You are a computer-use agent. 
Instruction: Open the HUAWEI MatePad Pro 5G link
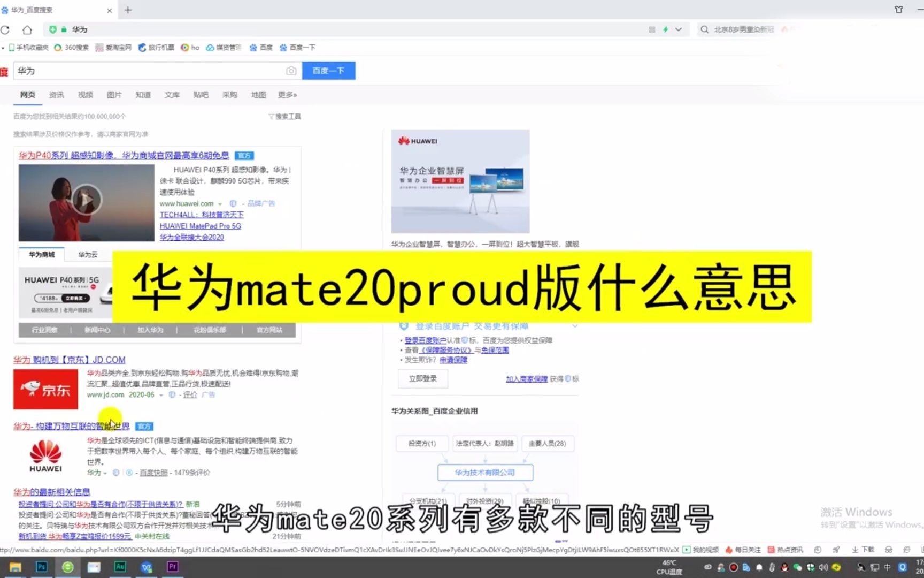[201, 226]
